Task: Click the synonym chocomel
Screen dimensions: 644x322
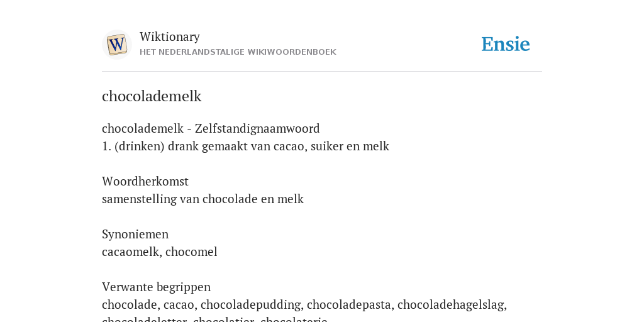Action: 191,252
